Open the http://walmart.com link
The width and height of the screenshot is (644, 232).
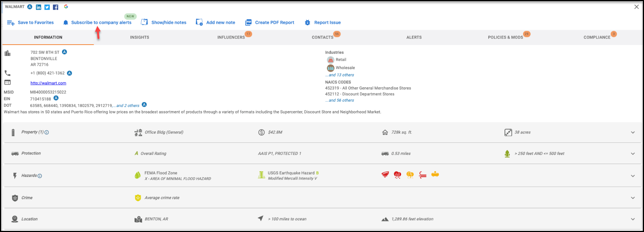(x=48, y=83)
